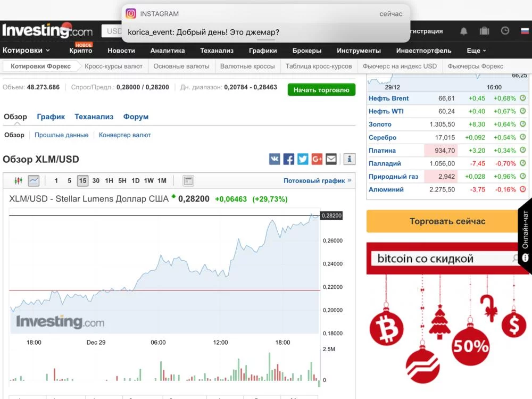Set chart interval to 1W
The height and width of the screenshot is (399, 532).
pos(148,180)
